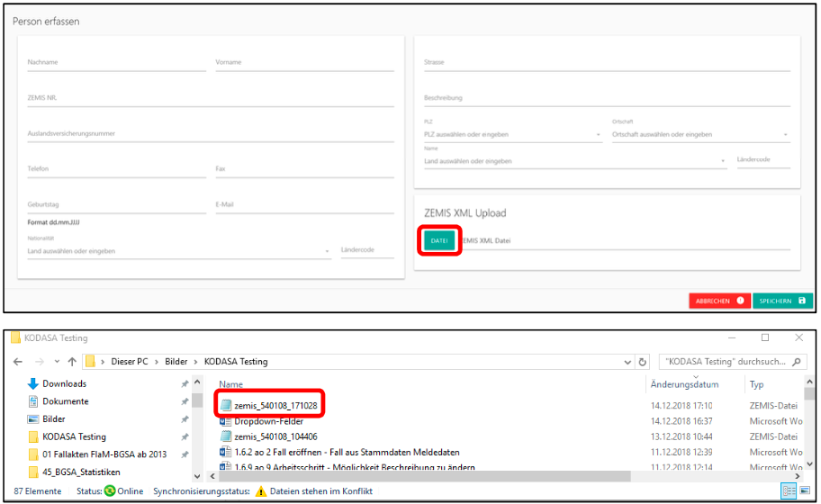Image resolution: width=821 pixels, height=504 pixels.
Task: Select the Dropdown-Felder Word document
Action: pyautogui.click(x=270, y=421)
